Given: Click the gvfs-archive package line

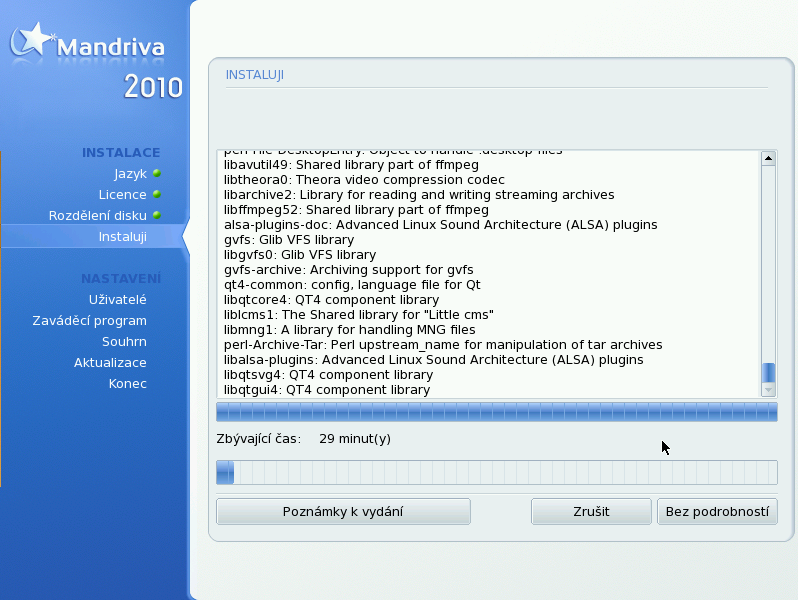Looking at the screenshot, I should point(349,270).
